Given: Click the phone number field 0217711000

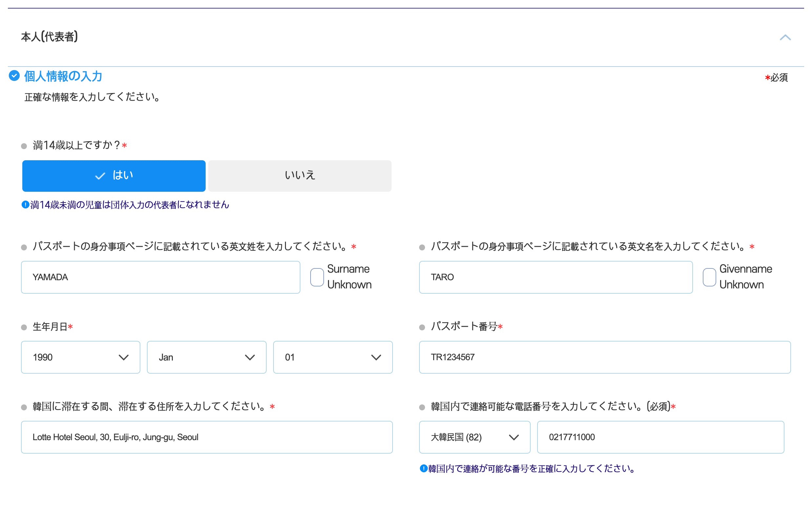Looking at the screenshot, I should click(x=660, y=437).
